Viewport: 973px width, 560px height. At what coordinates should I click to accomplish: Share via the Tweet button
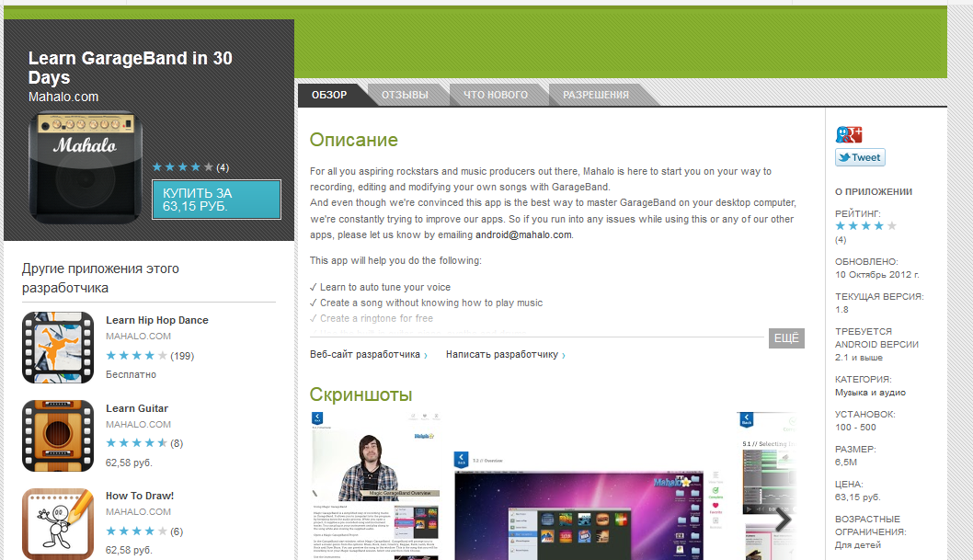[x=860, y=157]
